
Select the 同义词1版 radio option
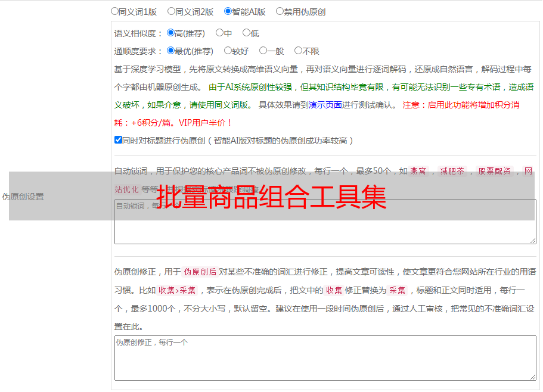[x=114, y=11]
